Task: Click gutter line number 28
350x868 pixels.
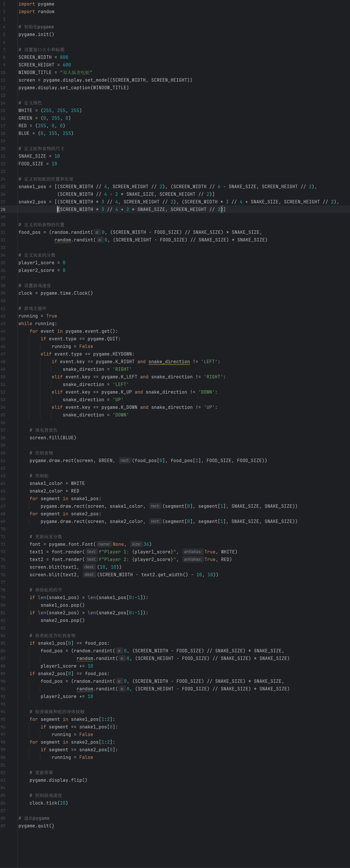Action: coord(3,210)
